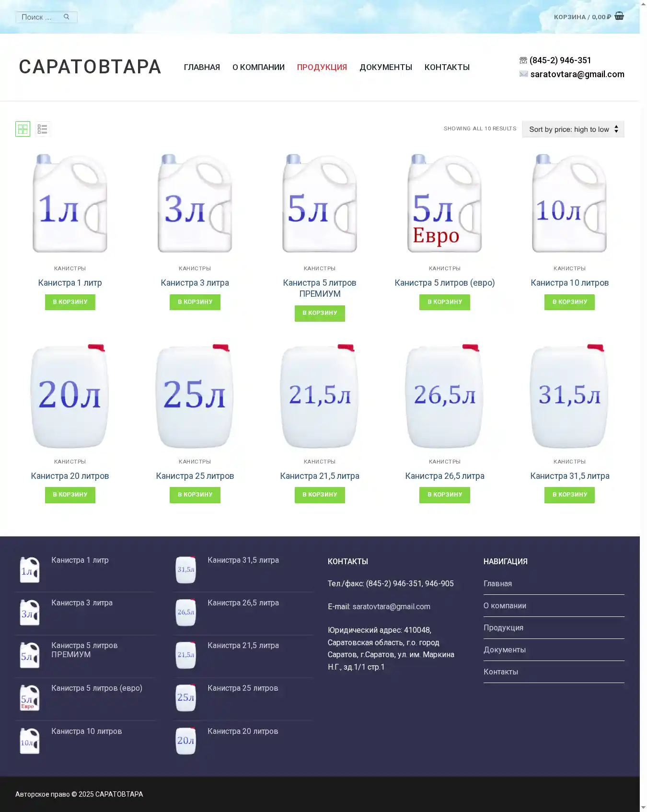Click the footer 1л canister thumbnail icon
Viewport: 647px width, 812px height.
click(x=30, y=570)
